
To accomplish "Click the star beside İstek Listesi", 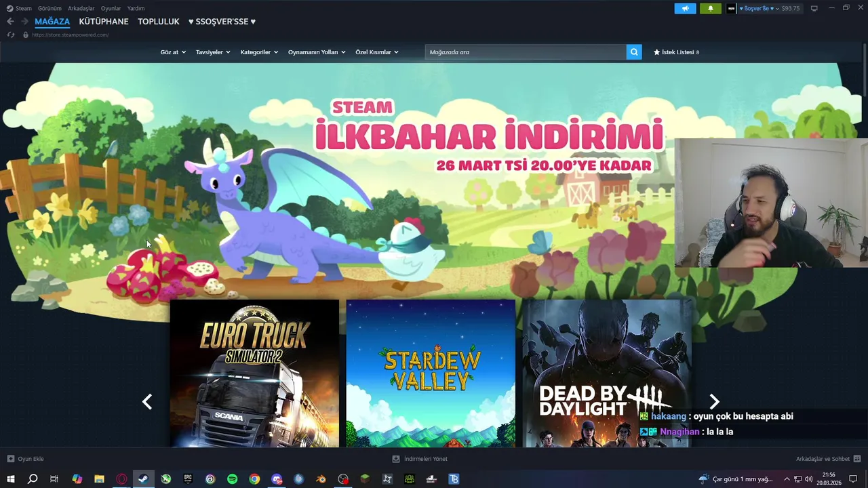I will [x=656, y=52].
